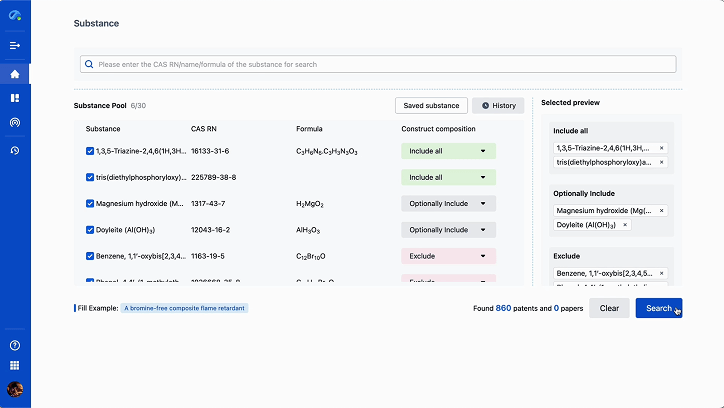
Task: Click the bromine-free flame retardant fill example
Action: pos(184,308)
